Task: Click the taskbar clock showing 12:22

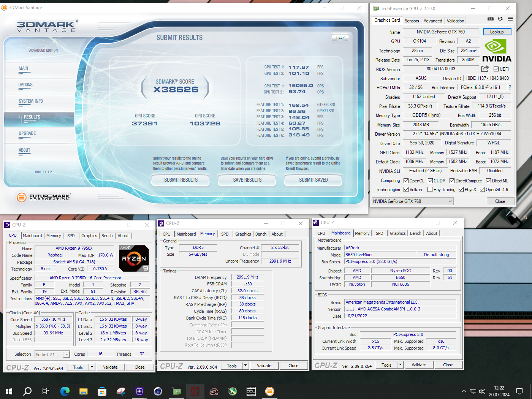Action: pos(499,391)
